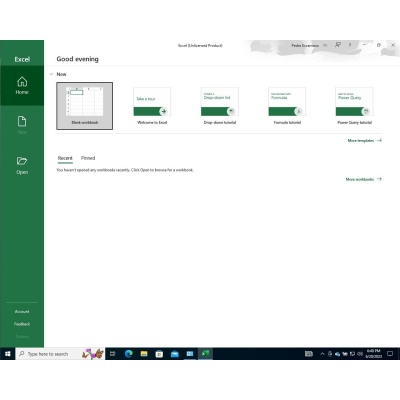Click the user account name in the title bar

[x=305, y=45]
